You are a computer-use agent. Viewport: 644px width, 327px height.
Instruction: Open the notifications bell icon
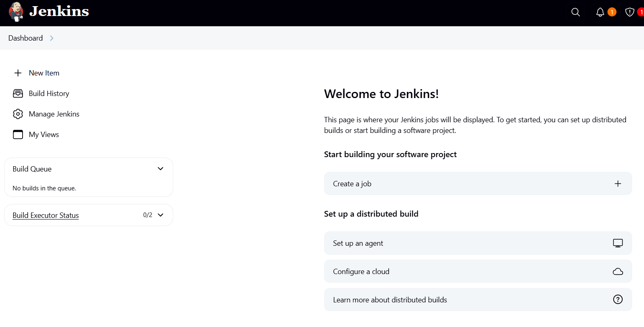click(600, 12)
